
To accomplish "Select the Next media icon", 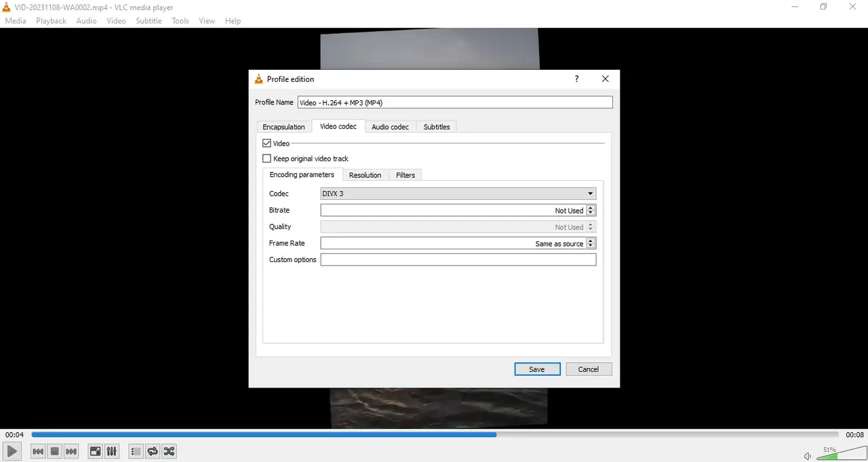I will pos(71,450).
